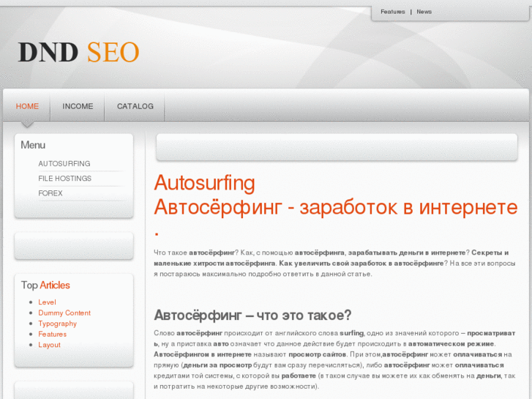Viewport: 532px width, 399px height.
Task: Click the DND SEO site logo
Action: pos(79,52)
